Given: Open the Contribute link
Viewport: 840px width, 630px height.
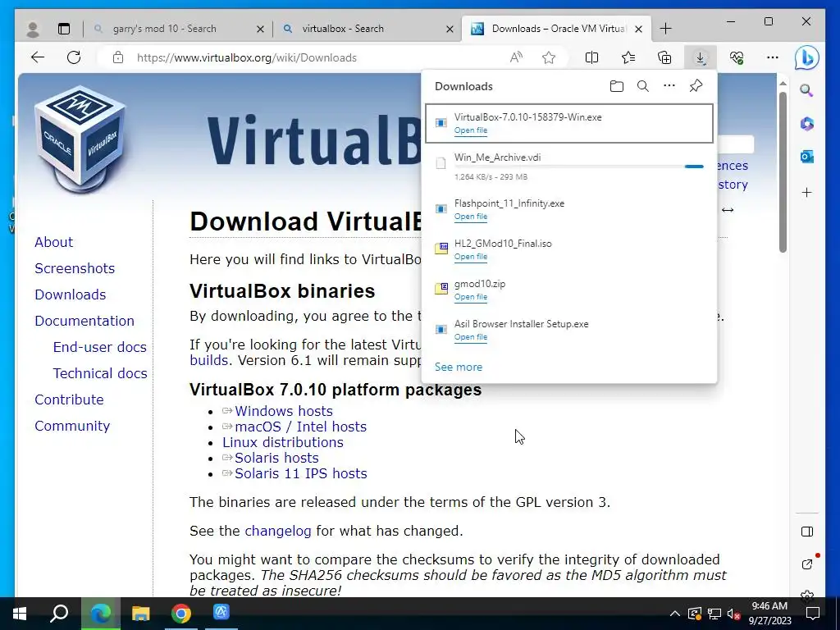Looking at the screenshot, I should [x=69, y=399].
